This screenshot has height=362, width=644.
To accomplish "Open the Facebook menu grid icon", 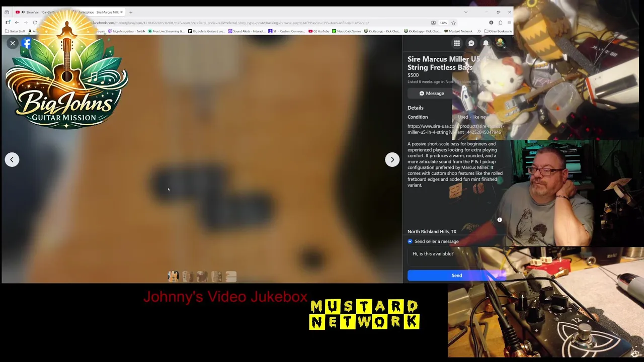I will click(x=457, y=43).
